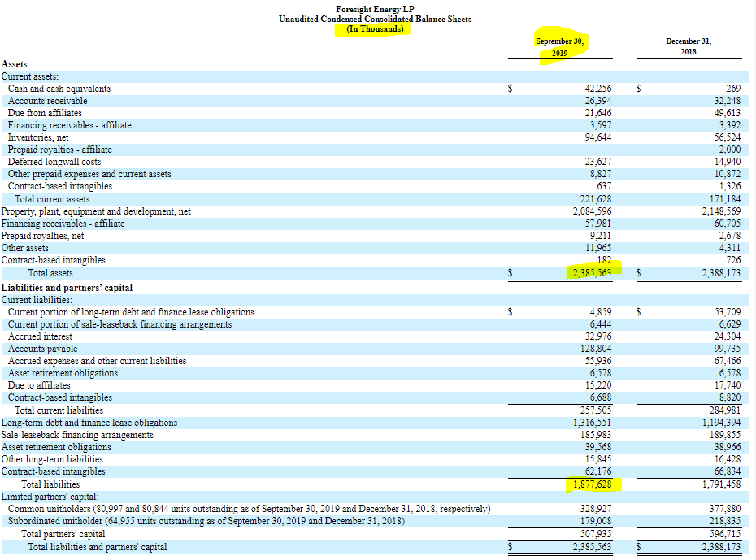756x560 pixels.
Task: Select the 9,211 prepaid royalties value
Action: [x=600, y=236]
